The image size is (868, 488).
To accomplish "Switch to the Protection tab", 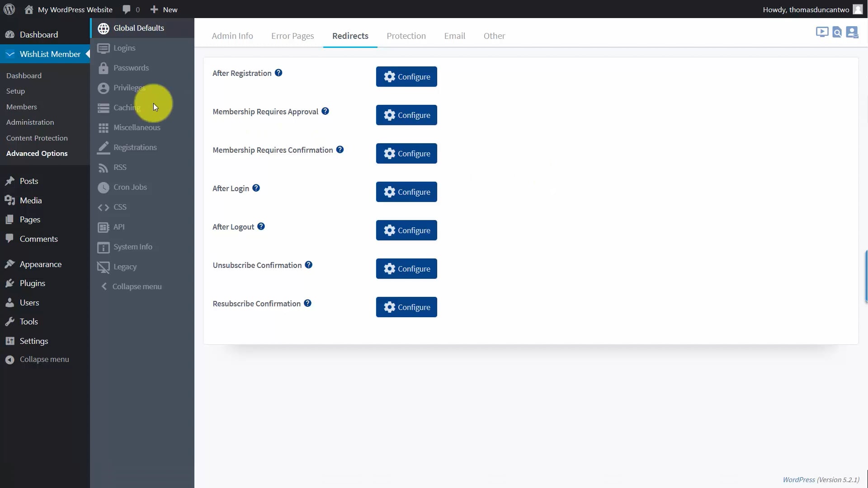I will pyautogui.click(x=406, y=36).
